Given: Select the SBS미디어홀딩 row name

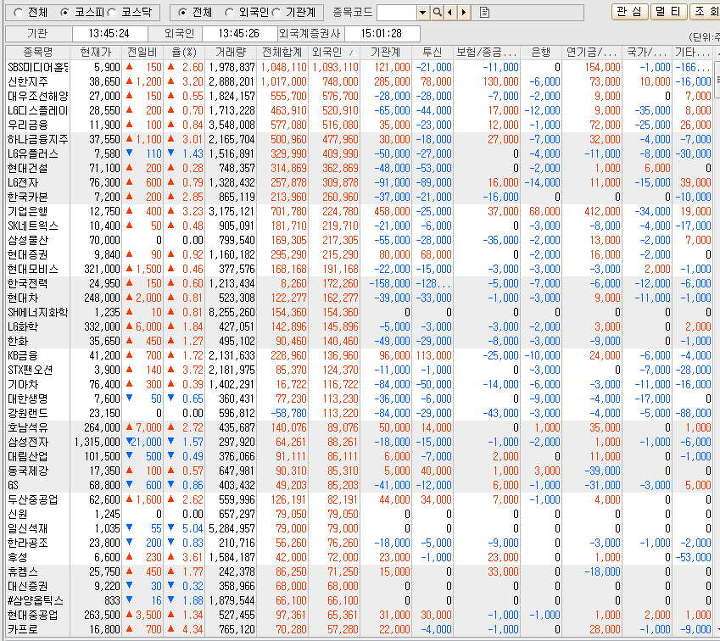Looking at the screenshot, I should tap(38, 67).
